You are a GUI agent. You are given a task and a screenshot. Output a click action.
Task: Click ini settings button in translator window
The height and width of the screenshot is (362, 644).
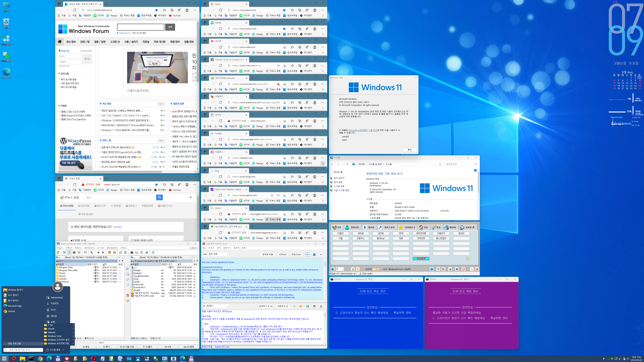coord(321,254)
